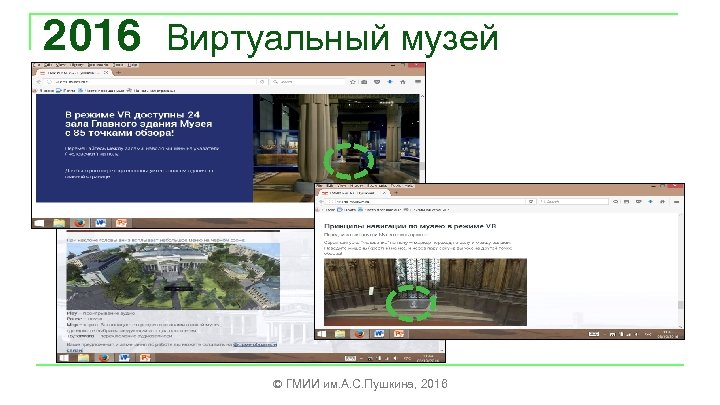Click Firefox icon in the top VR window taskbar
The image size is (720, 405).
(80, 223)
